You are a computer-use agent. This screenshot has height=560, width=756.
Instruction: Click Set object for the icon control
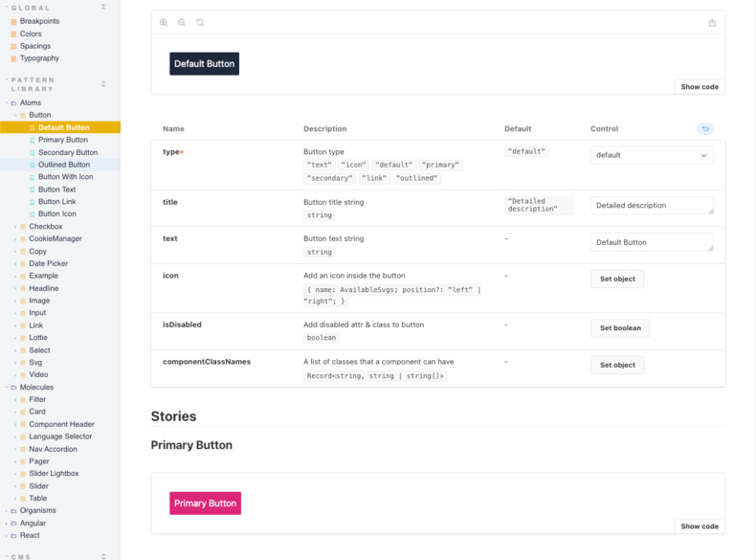[617, 279]
